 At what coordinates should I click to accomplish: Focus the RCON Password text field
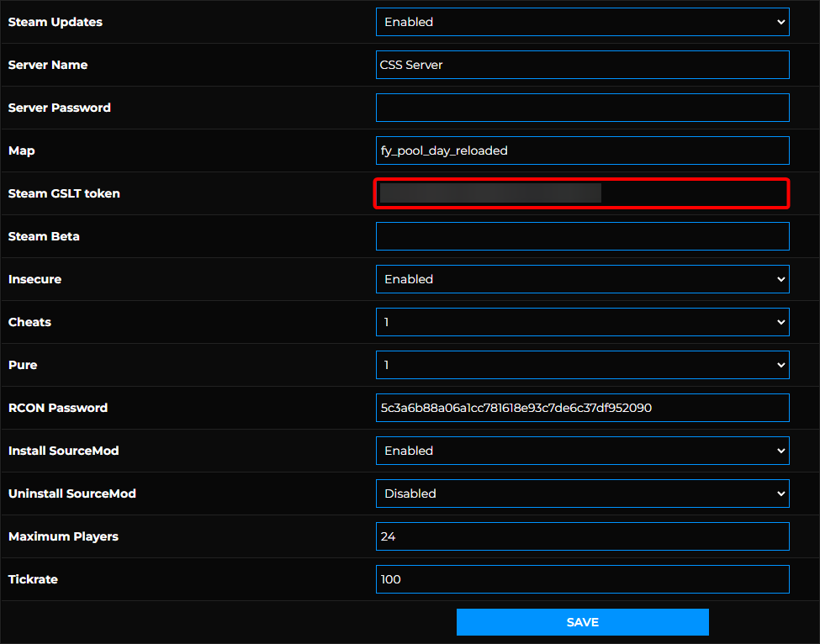pos(582,408)
